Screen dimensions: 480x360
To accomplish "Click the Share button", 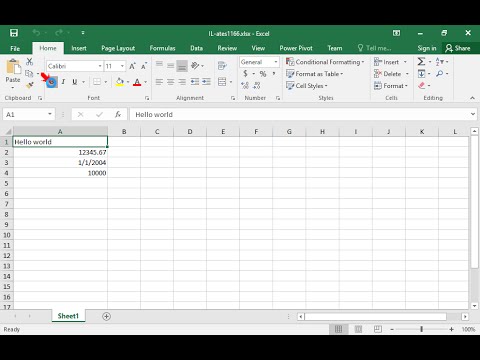I will coord(458,48).
